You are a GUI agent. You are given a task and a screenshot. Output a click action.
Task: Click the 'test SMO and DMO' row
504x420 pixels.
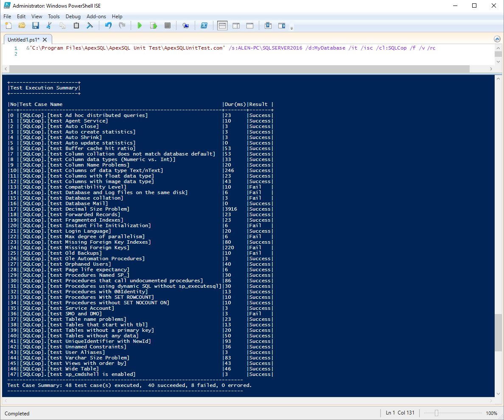coord(140,314)
